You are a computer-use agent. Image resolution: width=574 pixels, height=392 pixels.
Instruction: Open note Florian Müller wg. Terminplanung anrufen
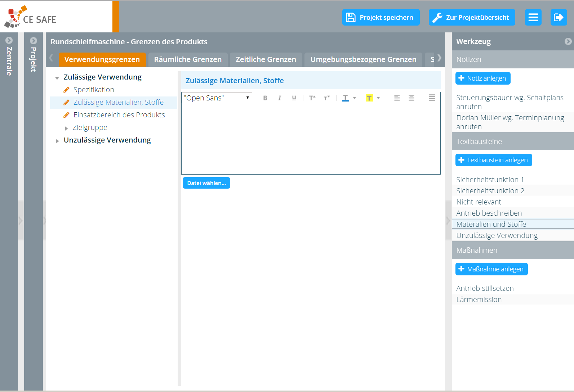[x=513, y=122]
